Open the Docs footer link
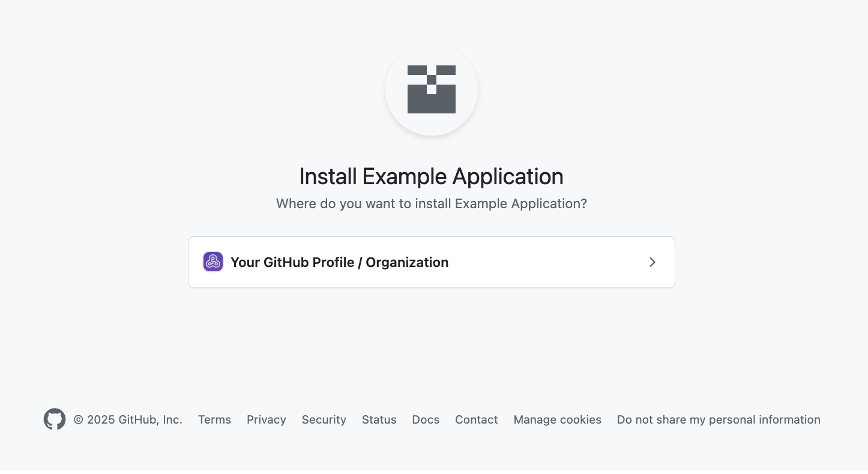Viewport: 868px width, 474px height. [x=426, y=419]
